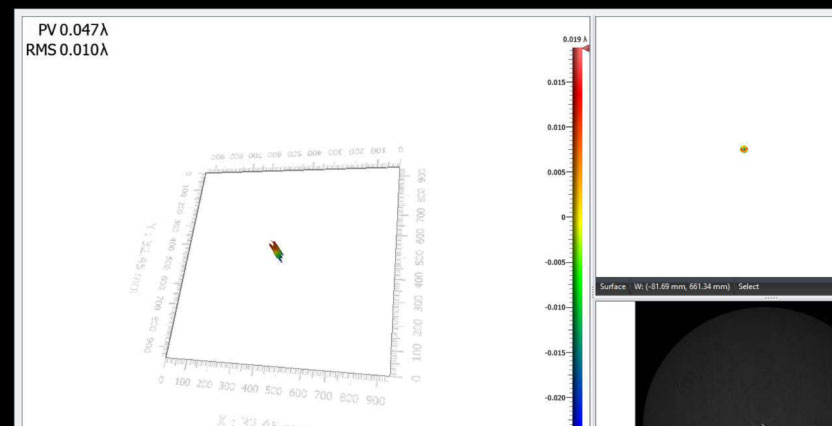Click the -0.020 tick label on color scale
The height and width of the screenshot is (426, 832).
[x=554, y=397]
